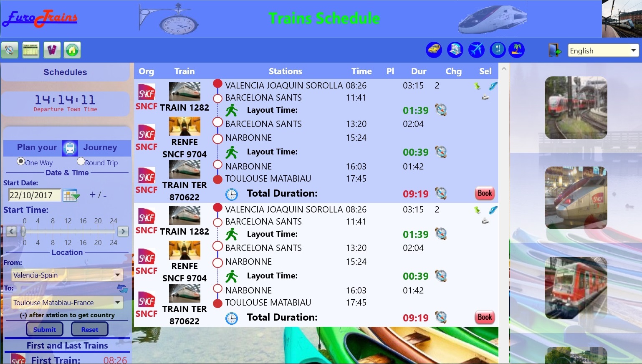642x364 pixels.
Task: Open compass beside 01:39 layover, first itinerary
Action: pyautogui.click(x=441, y=110)
